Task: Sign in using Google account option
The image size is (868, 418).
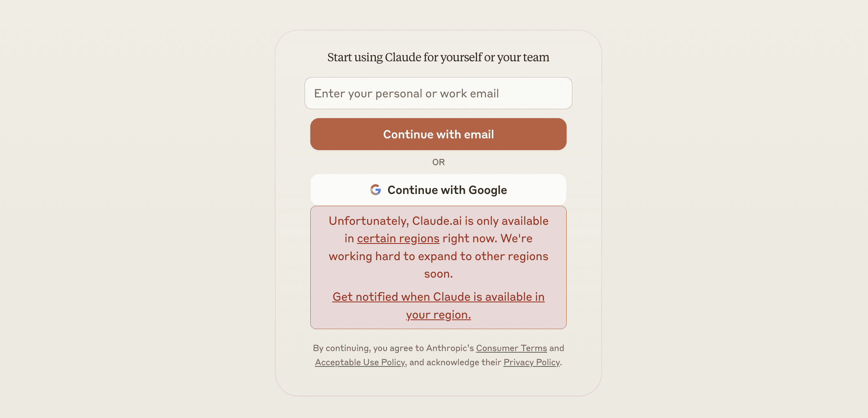Action: 438,190
